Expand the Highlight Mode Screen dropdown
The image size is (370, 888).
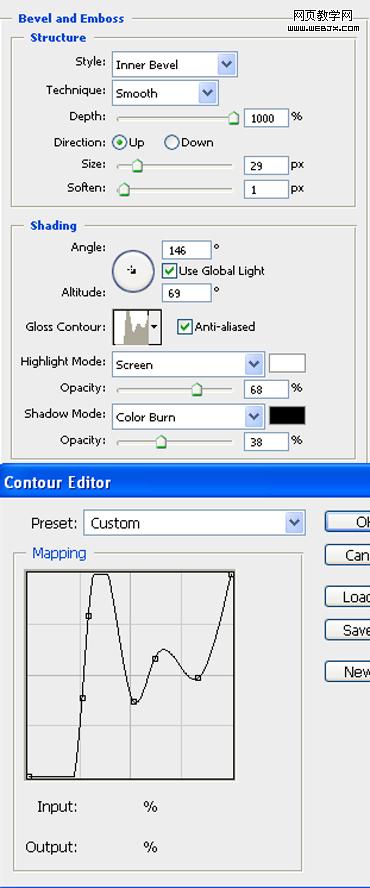[188, 364]
